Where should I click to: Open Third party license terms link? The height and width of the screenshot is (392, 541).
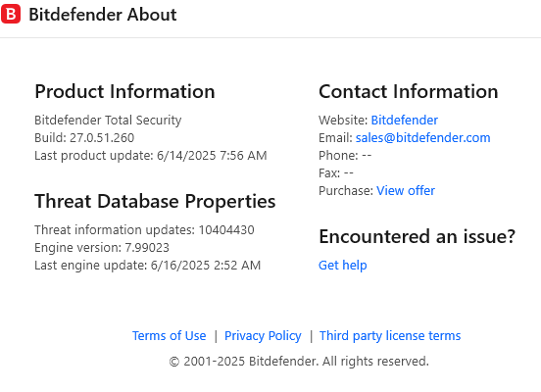(390, 335)
